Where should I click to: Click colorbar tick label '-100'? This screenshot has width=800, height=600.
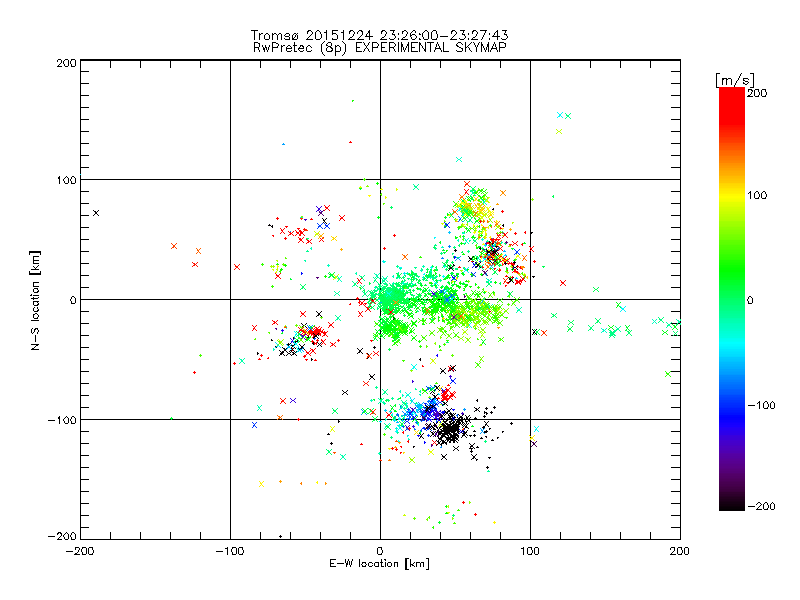click(761, 406)
